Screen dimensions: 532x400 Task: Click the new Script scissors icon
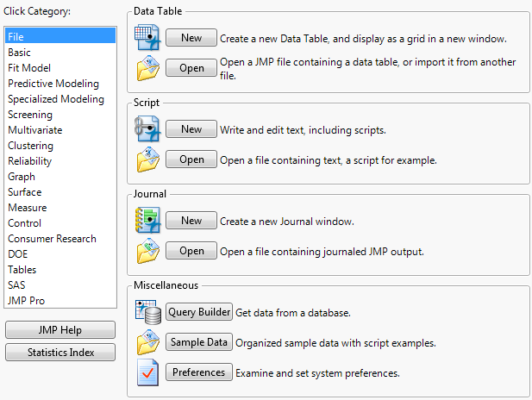147,129
